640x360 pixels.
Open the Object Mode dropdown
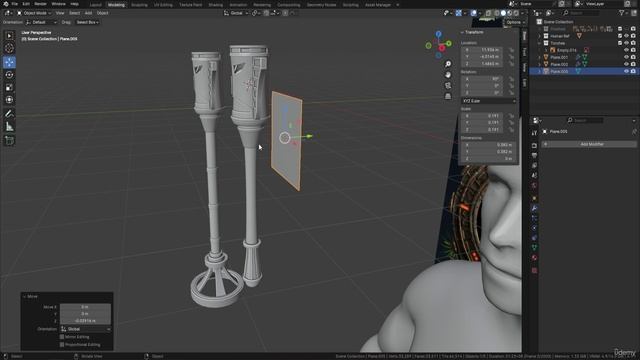[34, 13]
